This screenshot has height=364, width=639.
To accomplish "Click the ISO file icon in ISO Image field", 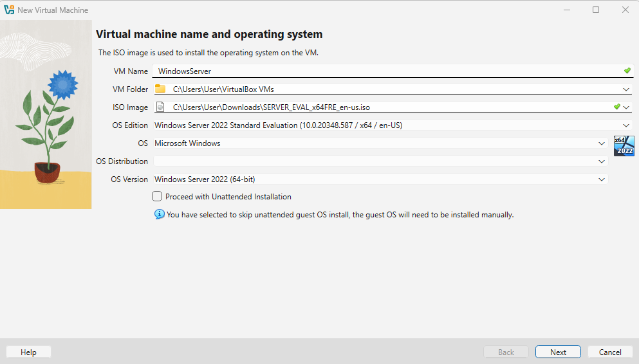I will (x=161, y=107).
